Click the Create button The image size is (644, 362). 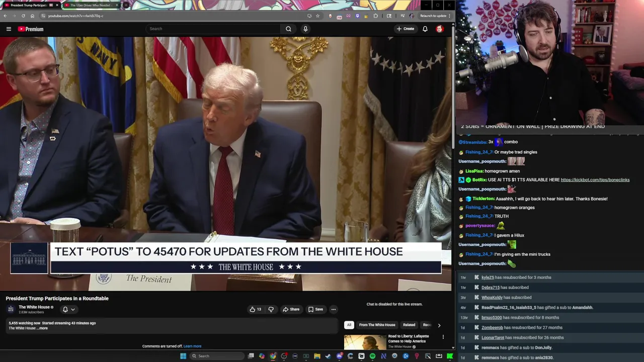coord(405,29)
